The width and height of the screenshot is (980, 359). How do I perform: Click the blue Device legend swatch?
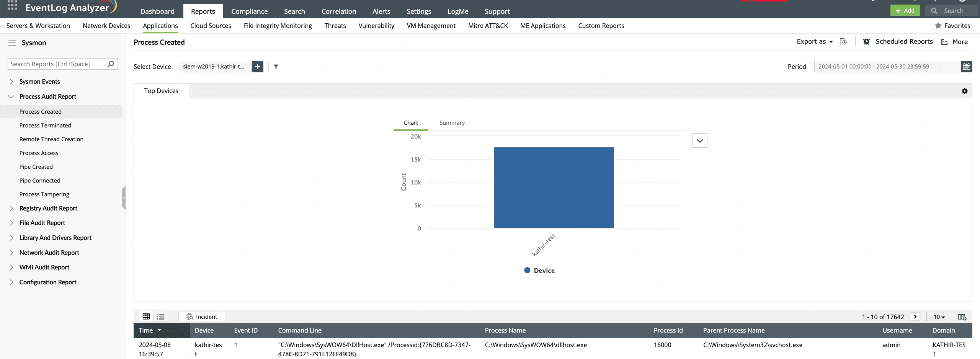527,270
